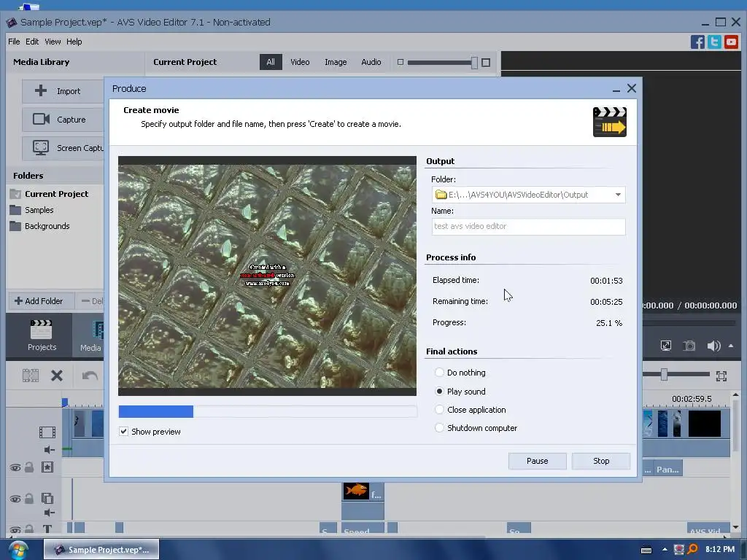Click the Capture camera icon

click(41, 119)
